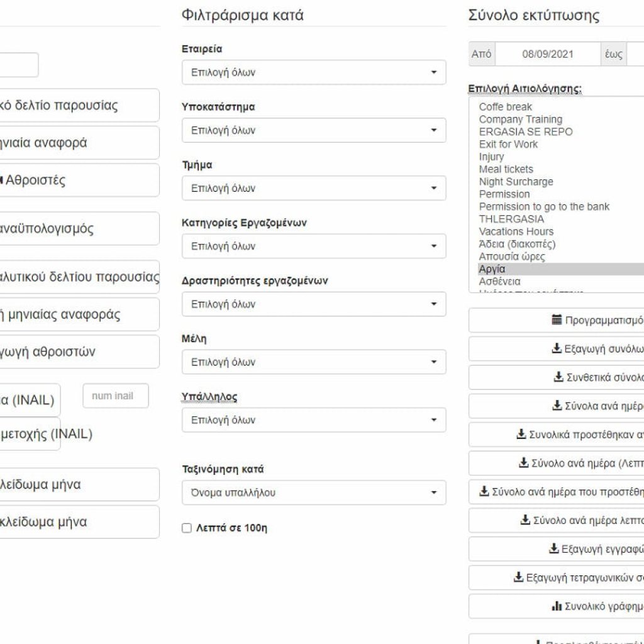Open the Εταιρεία dropdown
644x644 pixels.
(x=314, y=72)
